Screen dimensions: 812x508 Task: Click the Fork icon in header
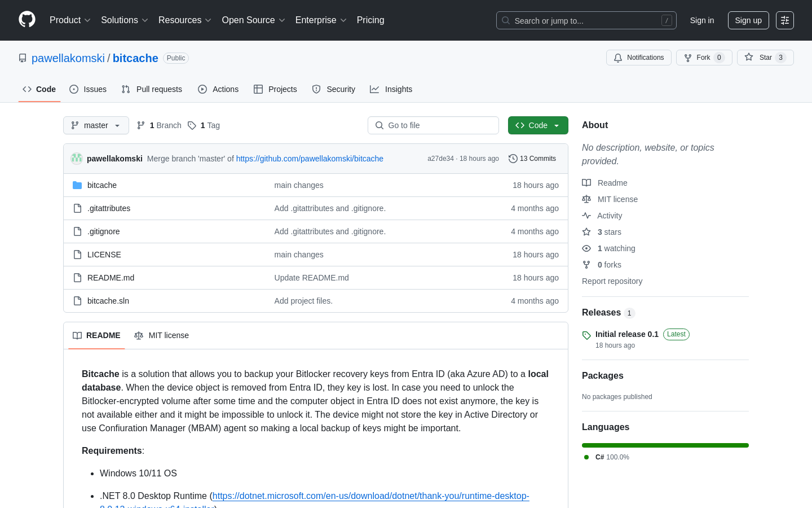pyautogui.click(x=688, y=58)
